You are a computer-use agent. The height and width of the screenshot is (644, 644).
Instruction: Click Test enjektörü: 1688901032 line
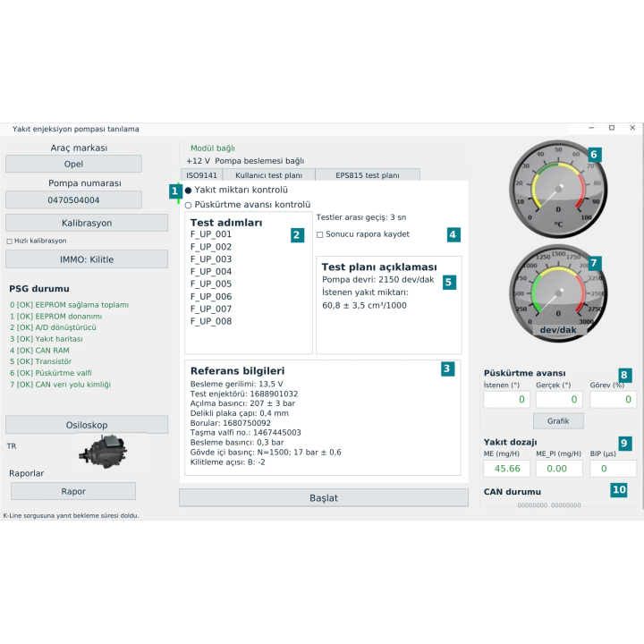[x=244, y=394]
